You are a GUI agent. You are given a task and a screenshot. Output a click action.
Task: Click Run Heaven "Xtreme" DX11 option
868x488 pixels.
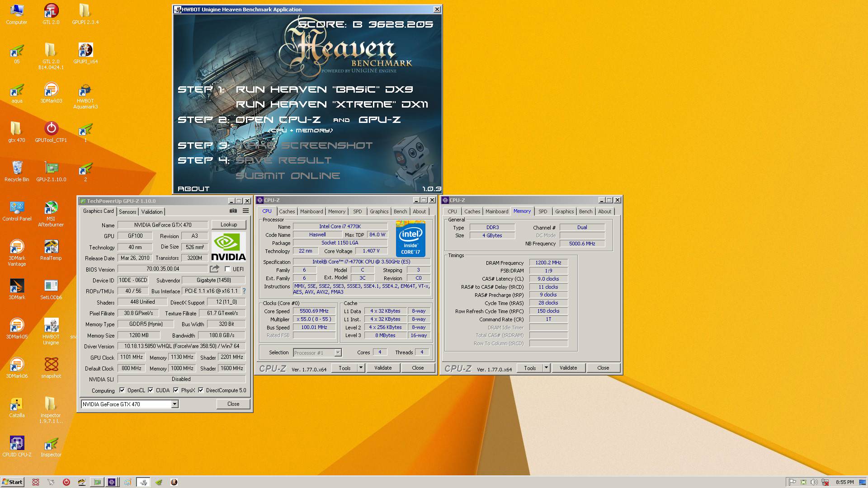point(332,104)
